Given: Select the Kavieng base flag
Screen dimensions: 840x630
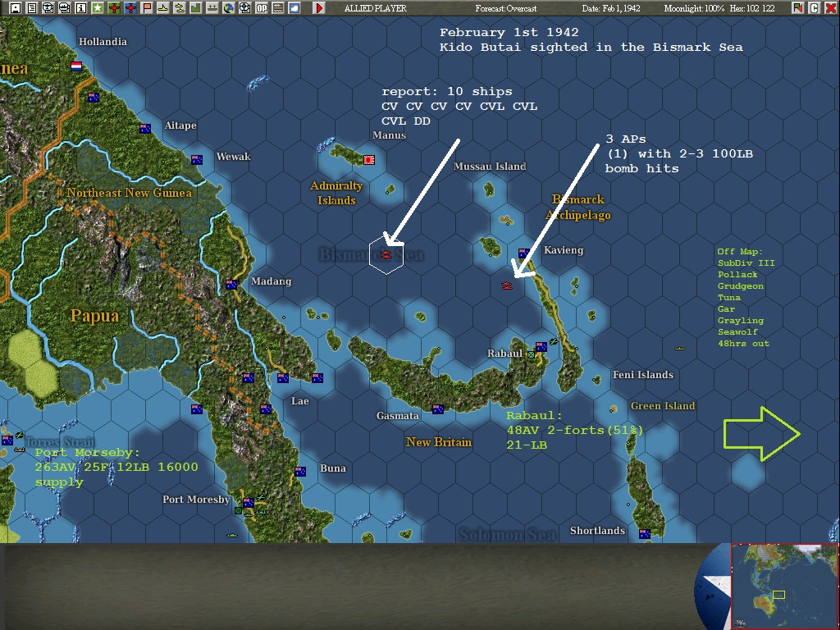Looking at the screenshot, I should point(524,253).
